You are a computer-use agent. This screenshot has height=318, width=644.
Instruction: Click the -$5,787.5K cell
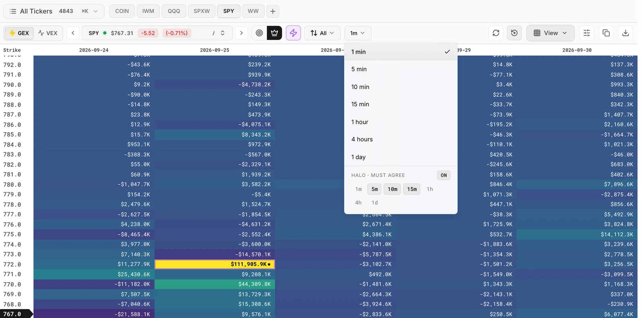335,254
